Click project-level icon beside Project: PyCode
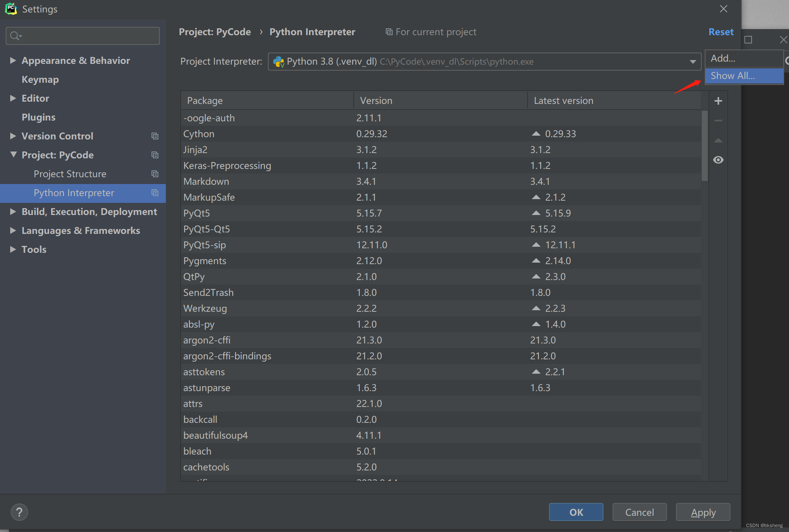This screenshot has height=532, width=789. point(155,155)
